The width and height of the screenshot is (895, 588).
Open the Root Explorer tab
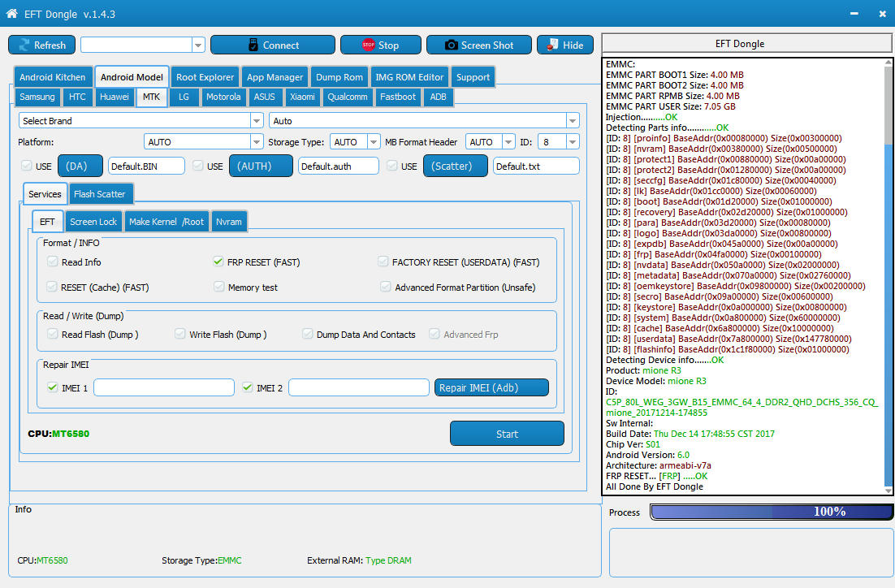(205, 77)
